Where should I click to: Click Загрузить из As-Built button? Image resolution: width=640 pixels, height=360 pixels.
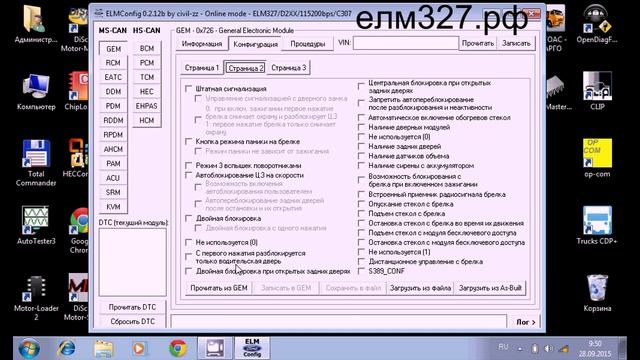tap(490, 288)
